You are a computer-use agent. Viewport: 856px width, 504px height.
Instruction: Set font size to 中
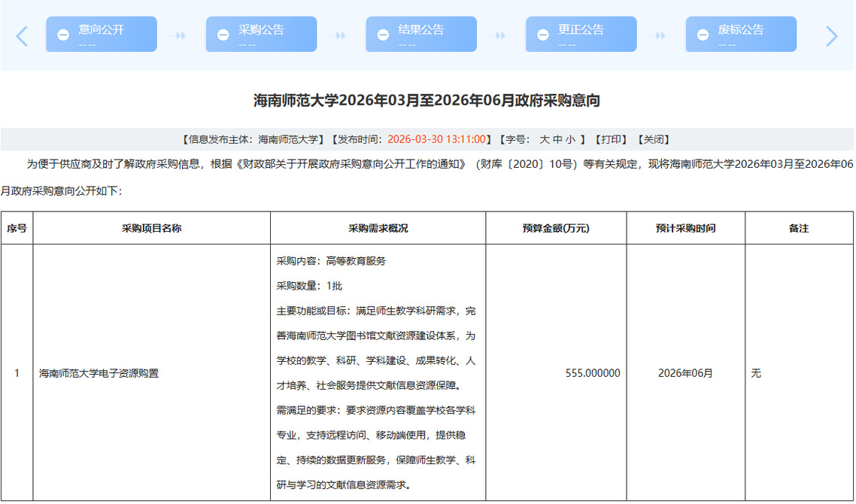point(557,139)
